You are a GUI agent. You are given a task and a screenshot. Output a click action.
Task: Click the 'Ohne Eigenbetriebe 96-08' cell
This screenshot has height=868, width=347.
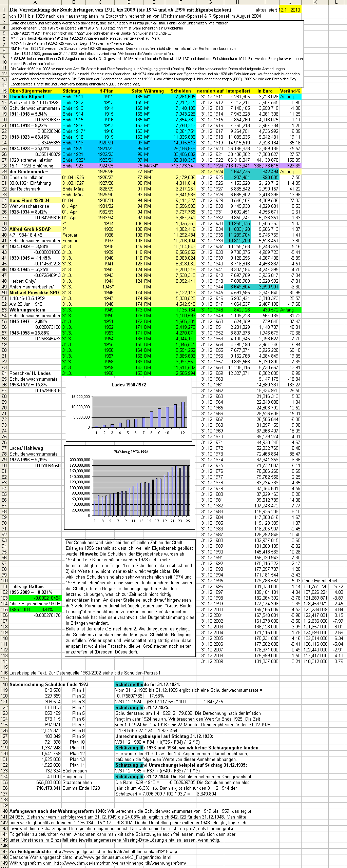[x=35, y=604]
